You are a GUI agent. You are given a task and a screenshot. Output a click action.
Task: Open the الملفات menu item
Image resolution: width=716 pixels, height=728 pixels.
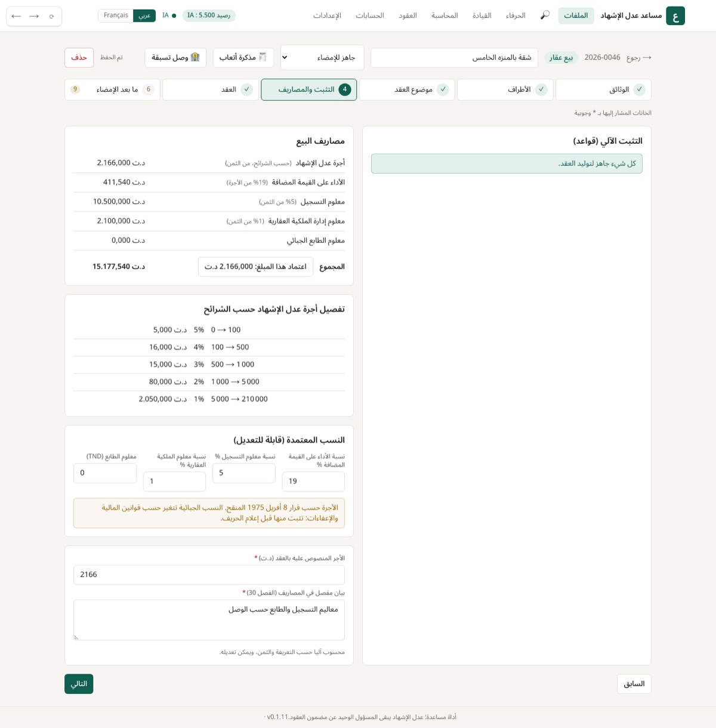pos(576,16)
